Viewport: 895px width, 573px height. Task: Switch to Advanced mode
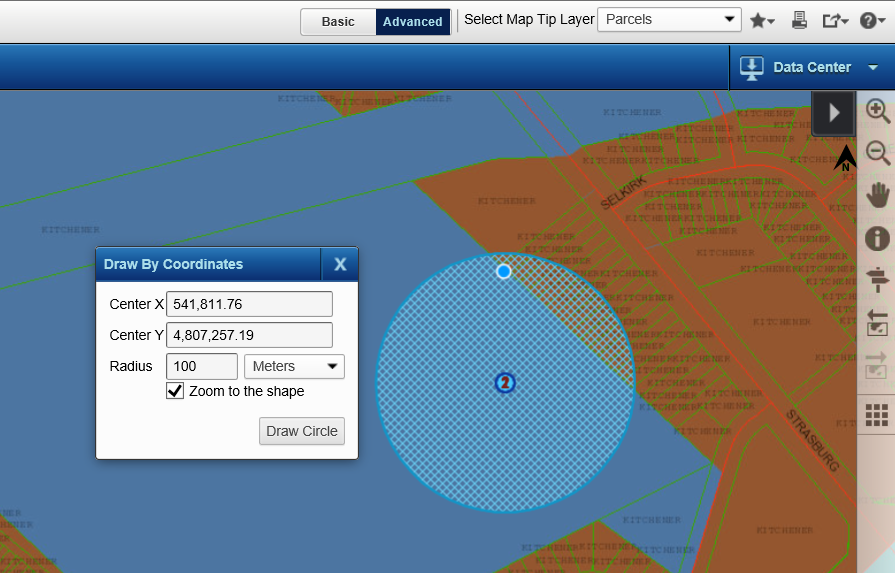pyautogui.click(x=412, y=22)
